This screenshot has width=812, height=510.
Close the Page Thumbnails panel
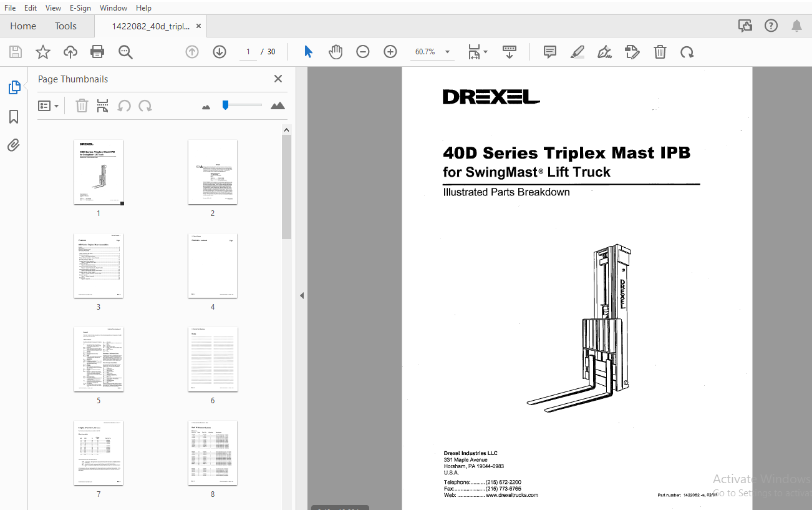[278, 79]
